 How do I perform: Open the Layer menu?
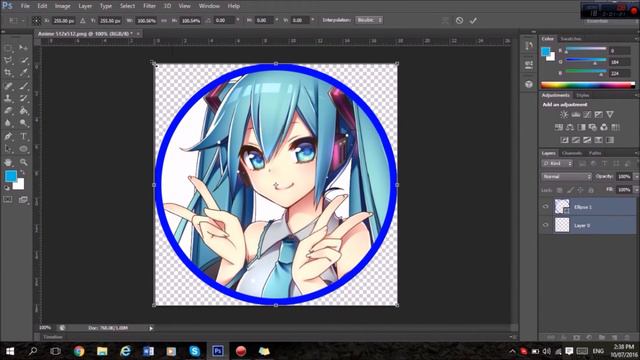85,6
